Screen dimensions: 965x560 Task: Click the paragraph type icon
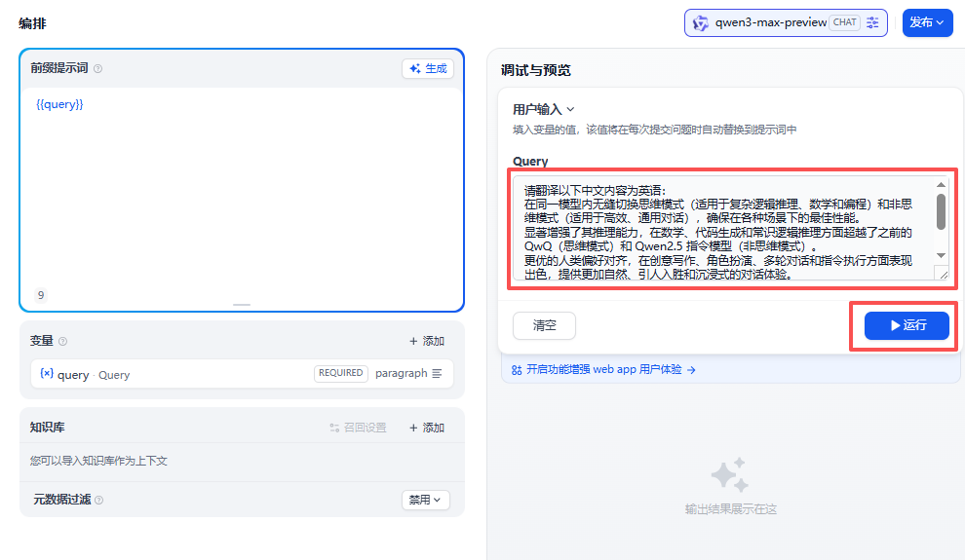point(437,373)
